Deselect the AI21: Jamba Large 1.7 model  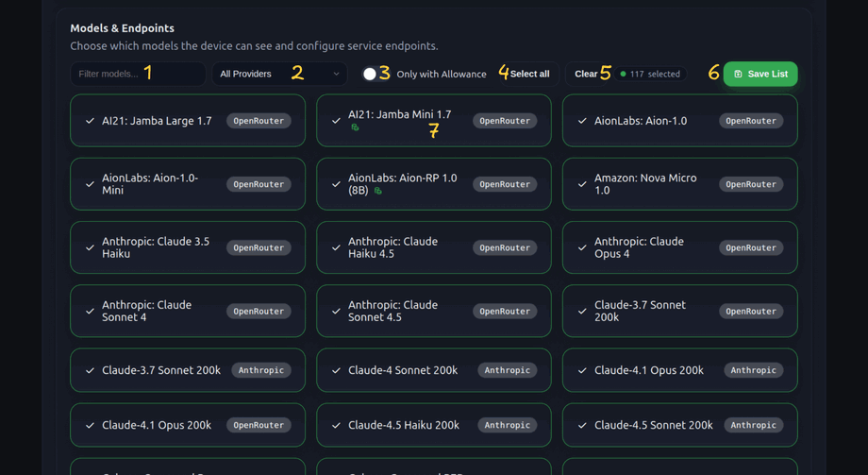click(187, 121)
